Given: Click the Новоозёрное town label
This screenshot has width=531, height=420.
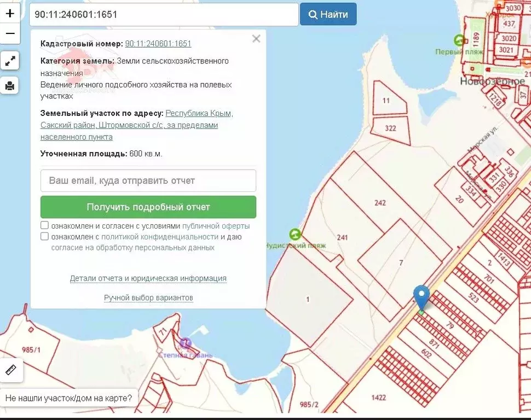Looking at the screenshot, I should click(493, 81).
